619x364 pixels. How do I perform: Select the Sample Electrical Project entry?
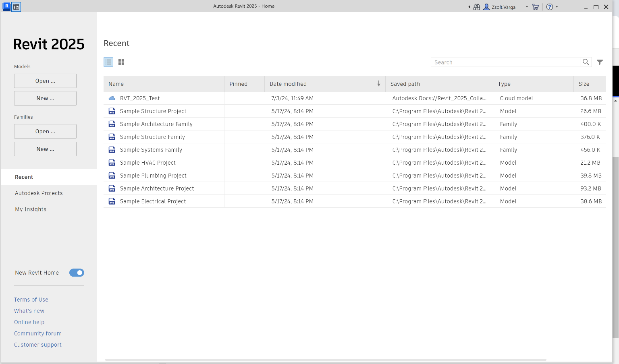pyautogui.click(x=153, y=201)
